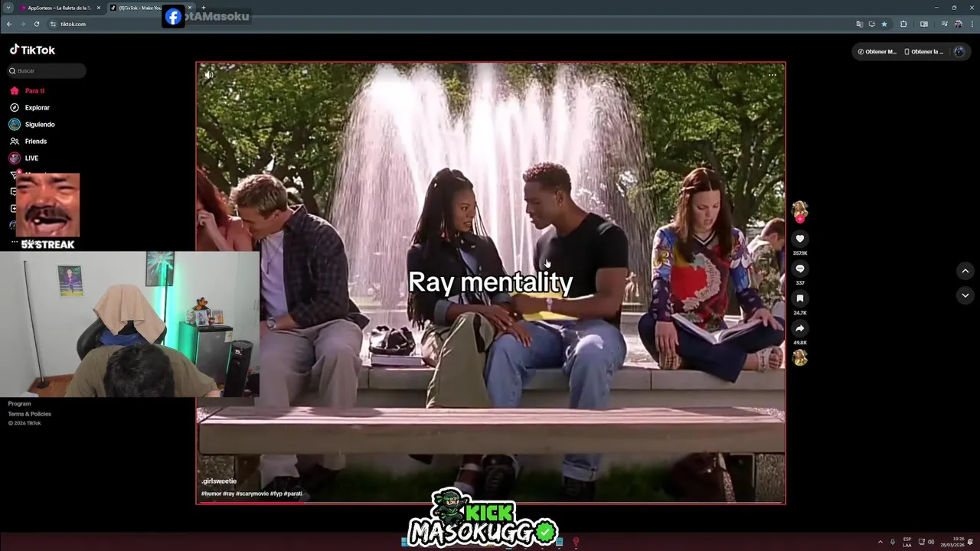Open the spinning sound disc below share
Viewport: 980px width, 551px height.
tap(799, 357)
